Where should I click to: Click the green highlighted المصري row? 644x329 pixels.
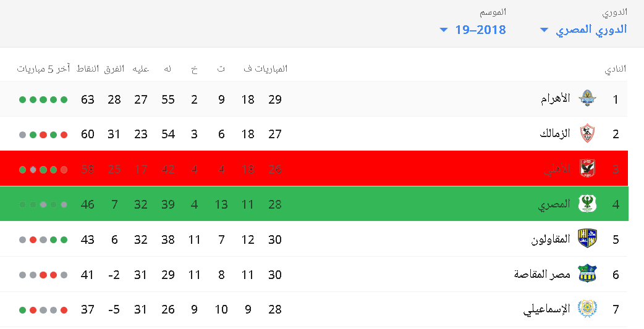click(x=314, y=204)
